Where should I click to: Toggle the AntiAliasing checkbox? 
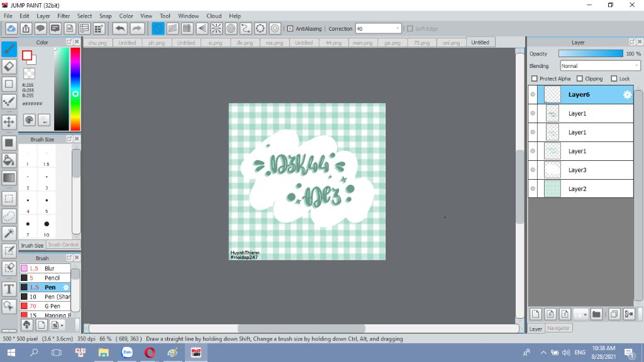[x=290, y=29]
